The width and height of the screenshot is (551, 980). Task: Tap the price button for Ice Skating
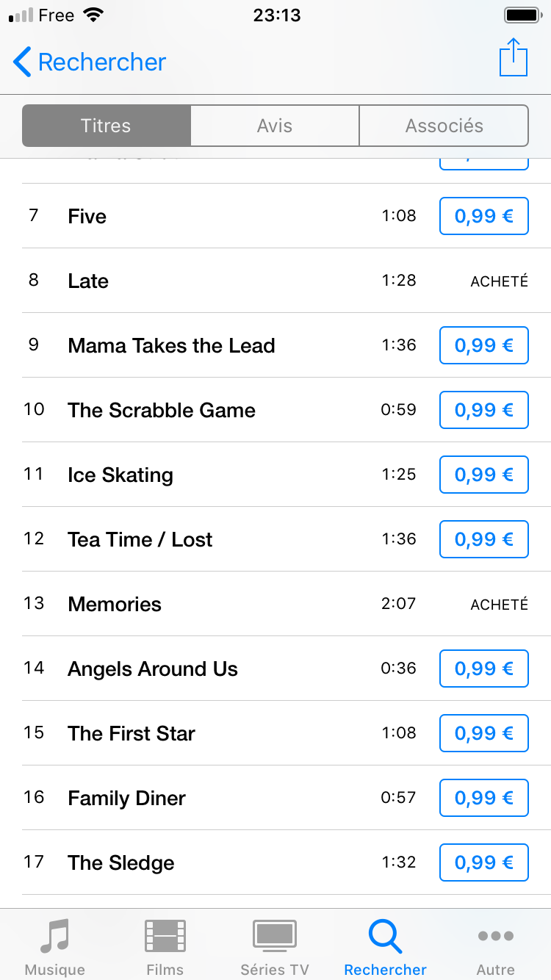tap(483, 475)
